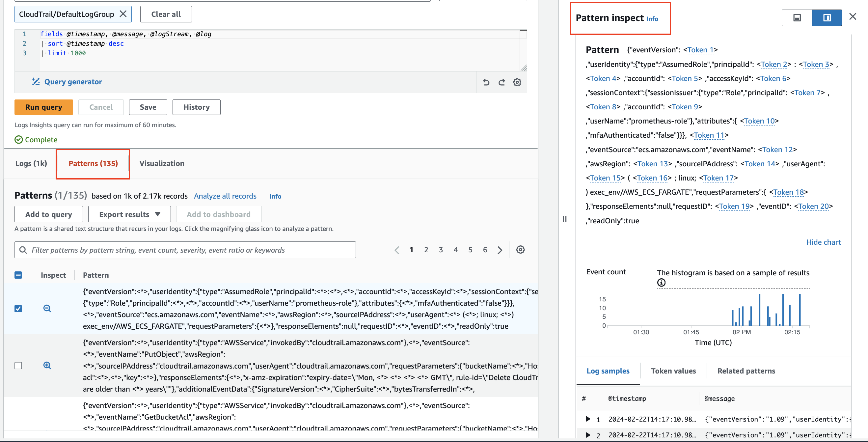Switch panel to side dock layout

[x=827, y=17]
